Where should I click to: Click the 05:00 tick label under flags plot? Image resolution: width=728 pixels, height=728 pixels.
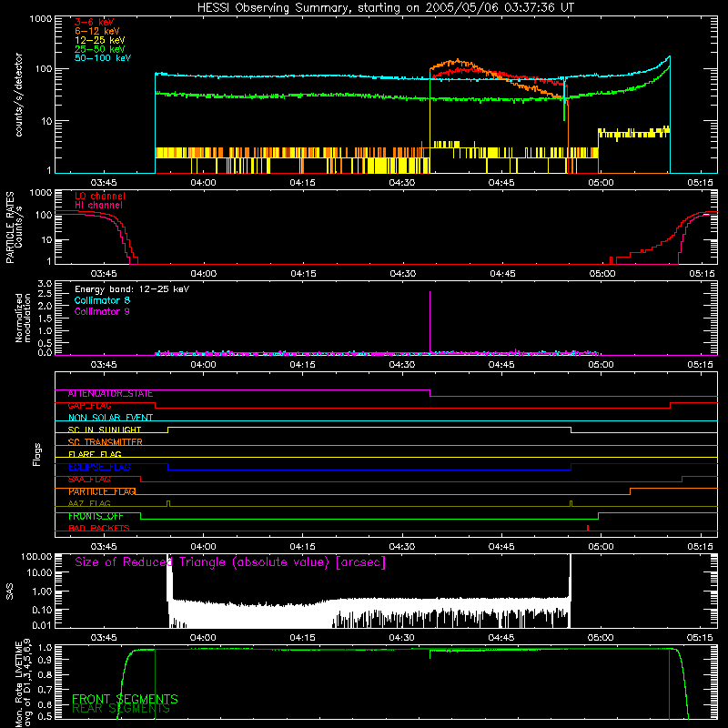pos(601,547)
